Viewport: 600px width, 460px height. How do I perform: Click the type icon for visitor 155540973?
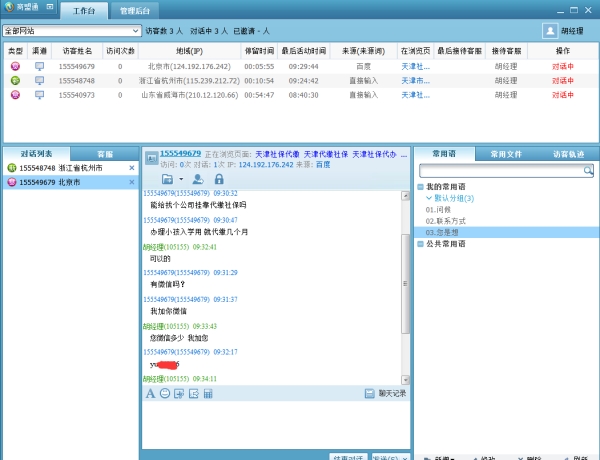pyautogui.click(x=15, y=95)
